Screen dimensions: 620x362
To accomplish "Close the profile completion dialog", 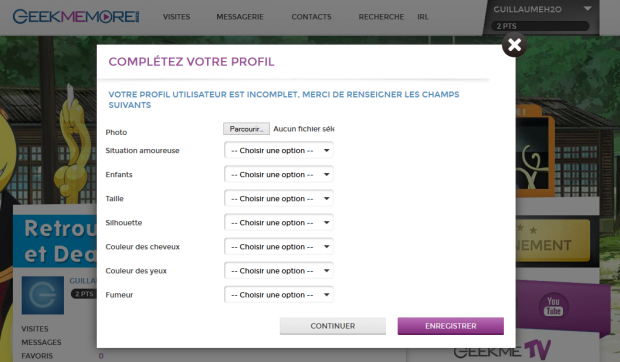I will 514,45.
